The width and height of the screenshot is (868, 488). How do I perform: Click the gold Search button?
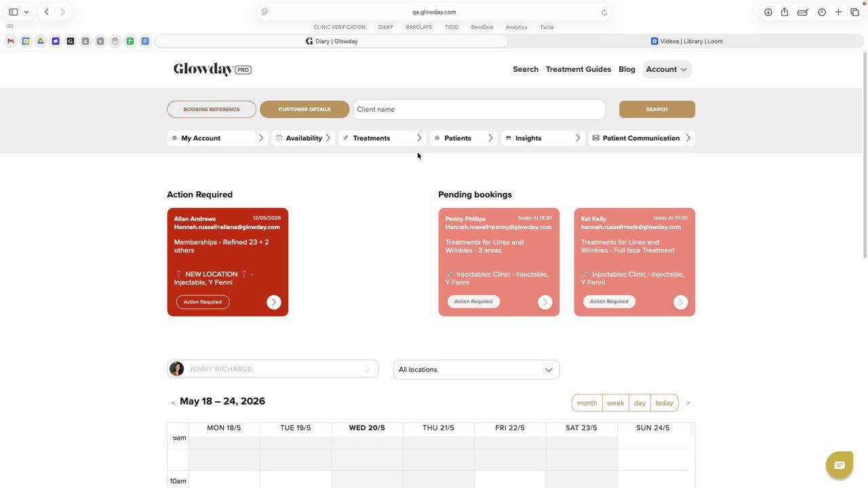point(657,109)
